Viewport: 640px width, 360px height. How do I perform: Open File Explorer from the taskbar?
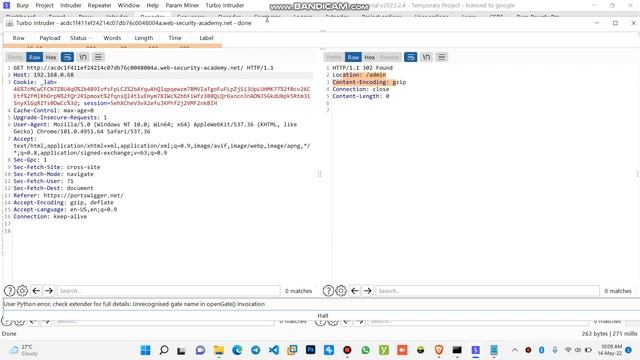219,350
